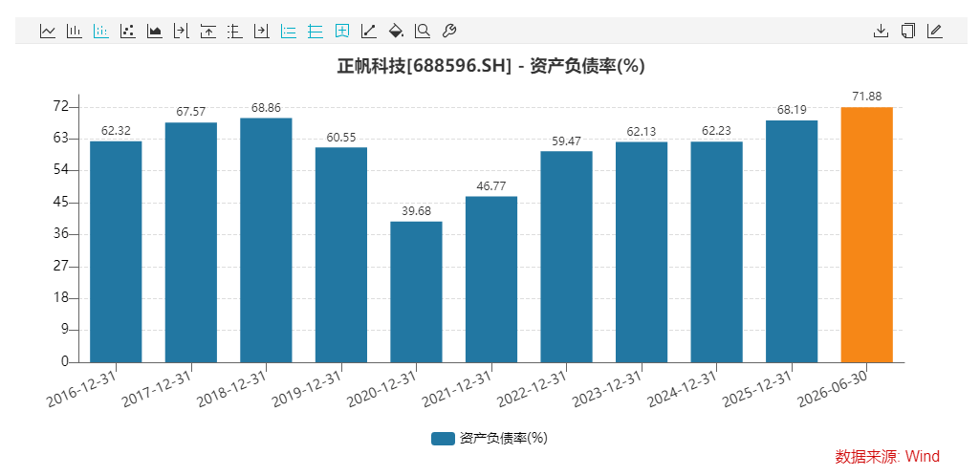The height and width of the screenshot is (476, 980).
Task: Switch to line chart type icon
Action: point(48,31)
